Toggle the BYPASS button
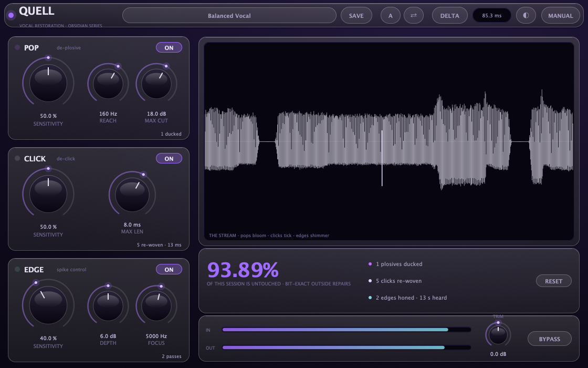The image size is (588, 368). tap(549, 339)
